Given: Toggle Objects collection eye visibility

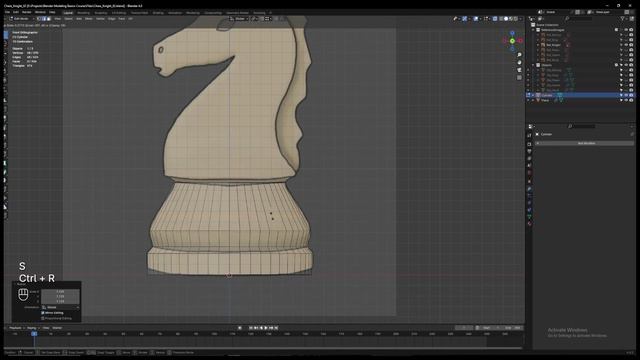Looking at the screenshot, I should click(626, 65).
